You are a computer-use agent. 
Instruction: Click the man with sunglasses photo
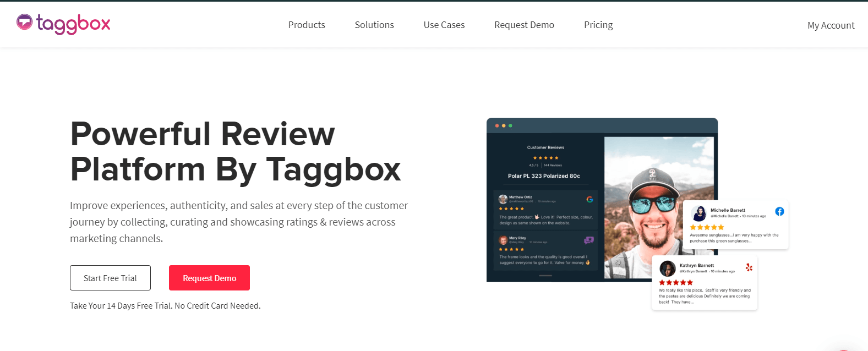[659, 207]
